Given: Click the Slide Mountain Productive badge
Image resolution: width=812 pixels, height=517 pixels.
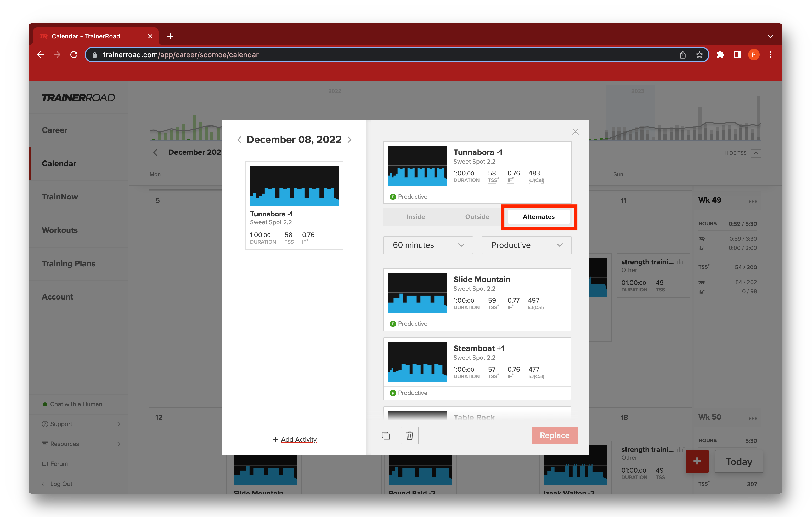Looking at the screenshot, I should click(408, 323).
